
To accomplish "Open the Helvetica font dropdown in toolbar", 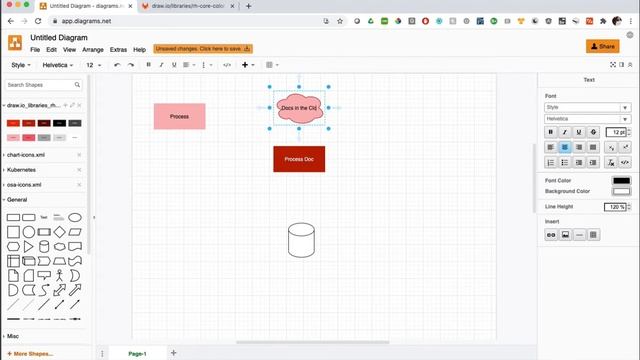I will click(58, 65).
